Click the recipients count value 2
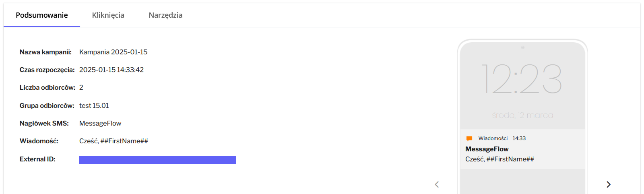Screen dimensions: 644x194 tap(81, 87)
